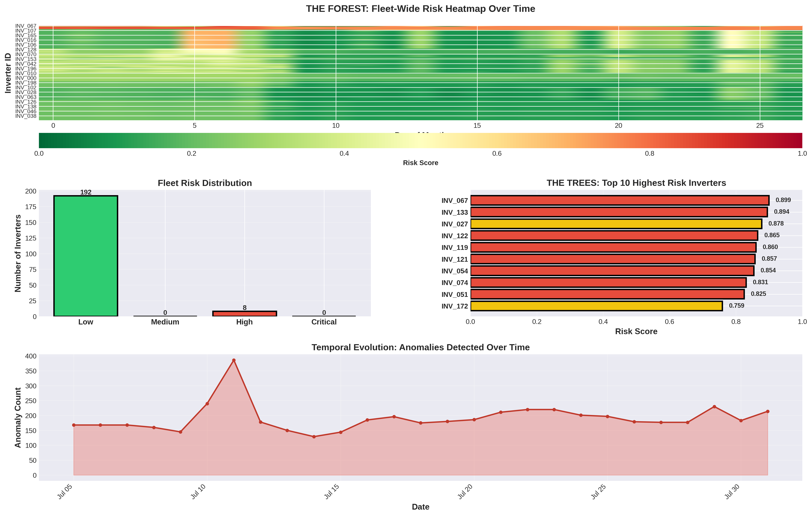Click the INV_122 bar in top-10 chart

614,236
